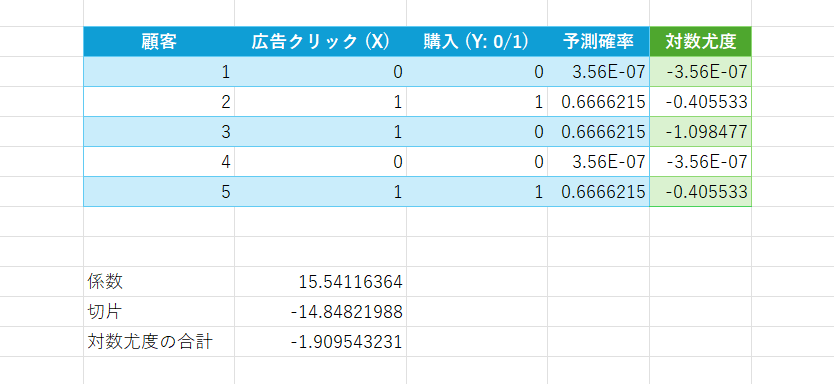The image size is (834, 384).
Task: Click customer 3's 購入 value 0
Action: tap(477, 131)
